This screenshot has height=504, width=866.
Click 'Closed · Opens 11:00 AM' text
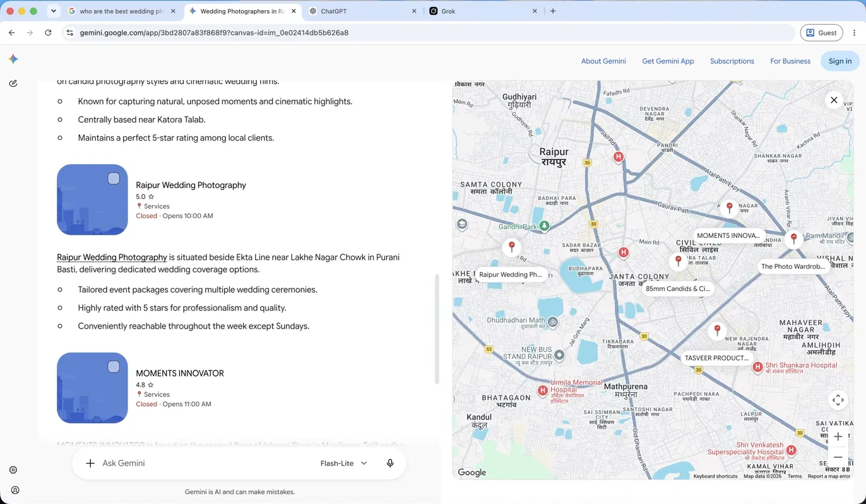pyautogui.click(x=174, y=404)
